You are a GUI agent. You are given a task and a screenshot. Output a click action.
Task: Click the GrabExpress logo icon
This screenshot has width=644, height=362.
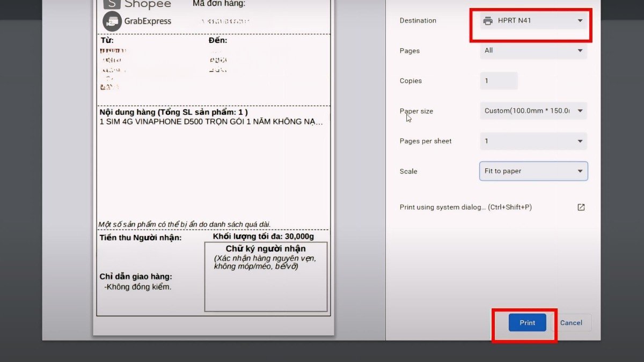(112, 21)
